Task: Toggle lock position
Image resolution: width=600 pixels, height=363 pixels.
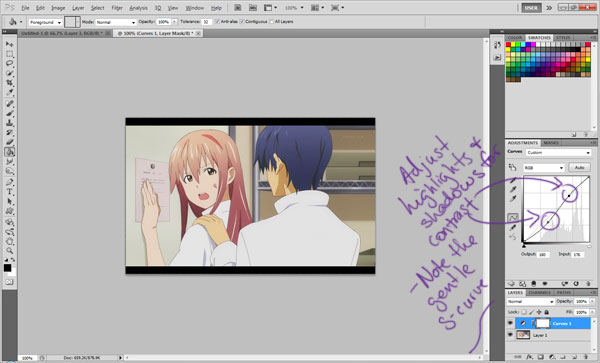Action: [x=539, y=312]
